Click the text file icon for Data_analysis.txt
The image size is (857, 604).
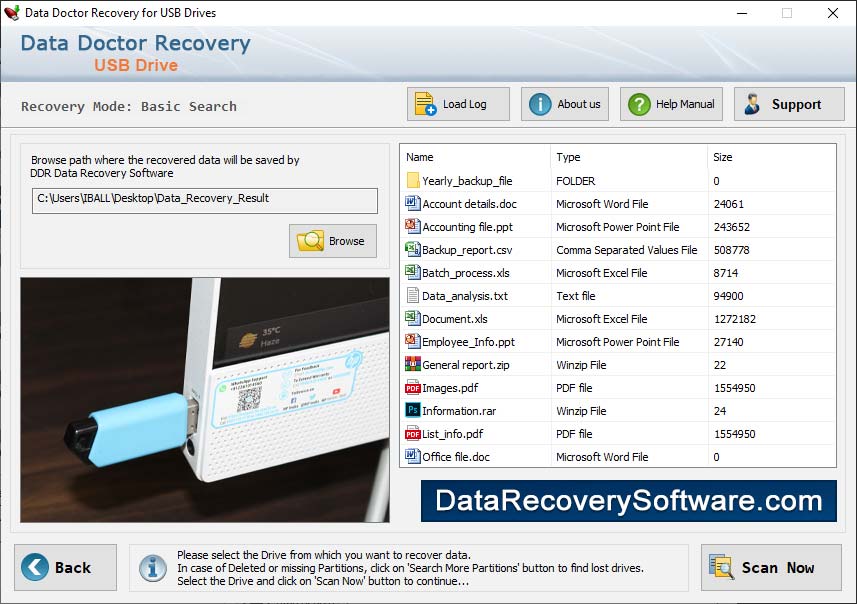413,296
